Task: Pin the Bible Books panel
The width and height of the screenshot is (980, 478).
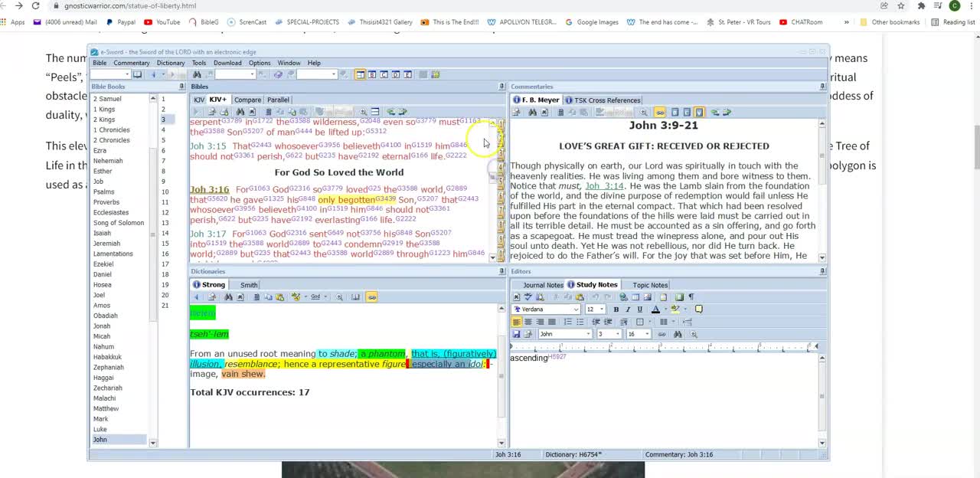Action: tap(182, 87)
